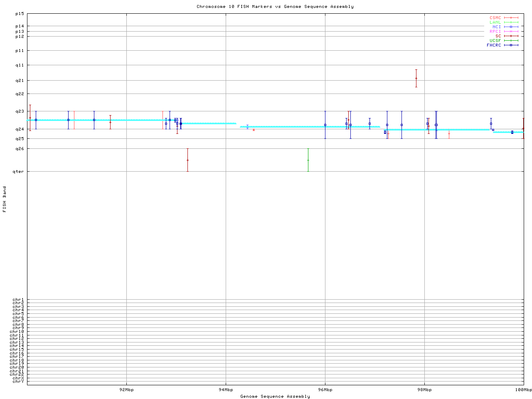Click the NCI blue square legend marker
Viewport: 532px width, 399px height.
[511, 27]
